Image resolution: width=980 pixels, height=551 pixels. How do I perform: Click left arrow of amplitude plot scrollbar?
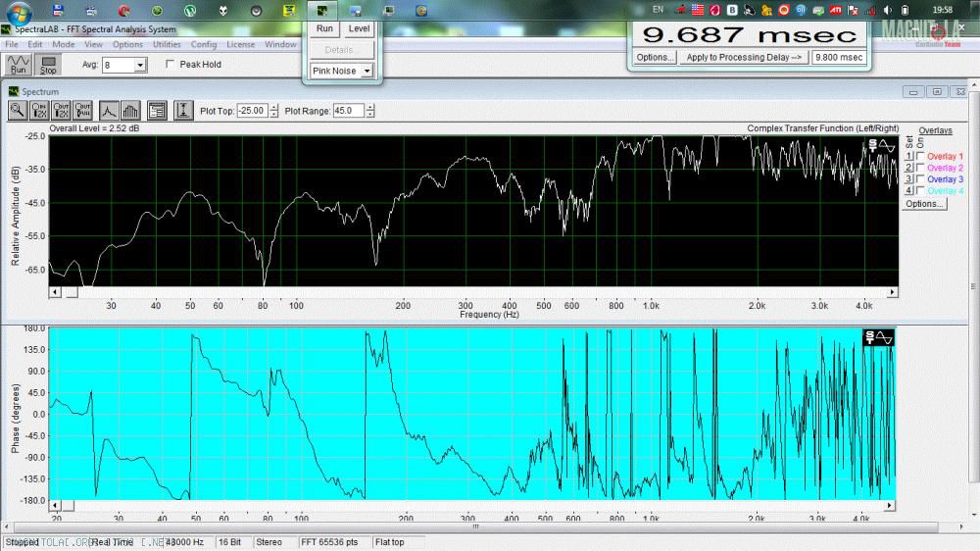coord(55,292)
